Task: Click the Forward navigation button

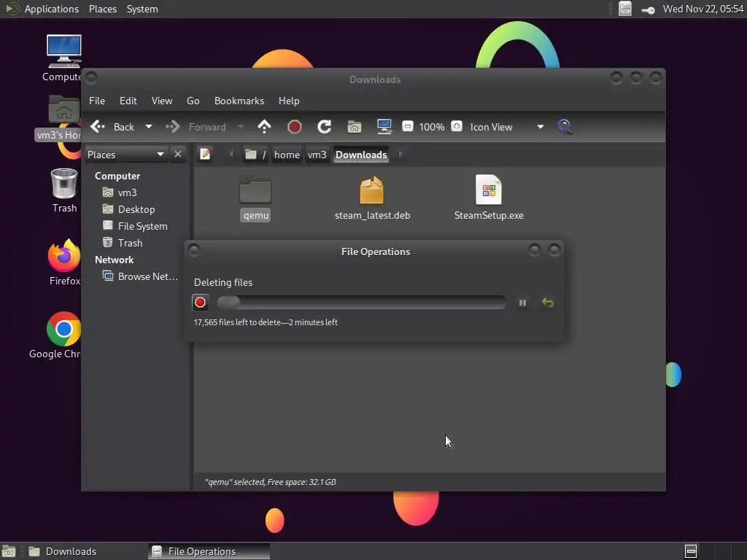Action: 196,127
